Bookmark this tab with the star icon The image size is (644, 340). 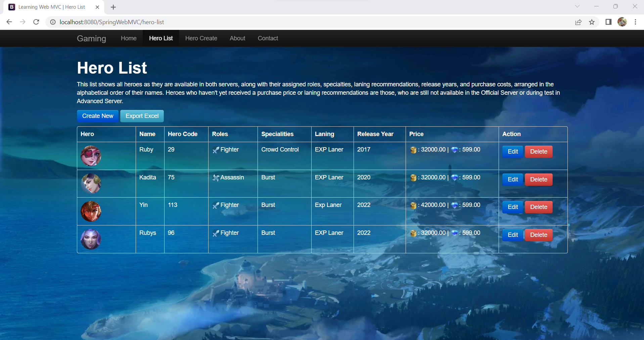tap(592, 22)
